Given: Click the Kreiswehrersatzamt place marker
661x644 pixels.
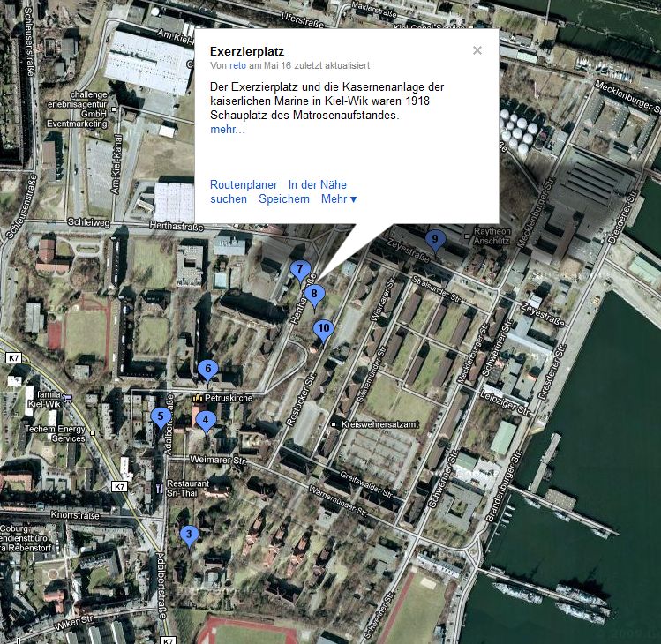Looking at the screenshot, I should (x=334, y=424).
